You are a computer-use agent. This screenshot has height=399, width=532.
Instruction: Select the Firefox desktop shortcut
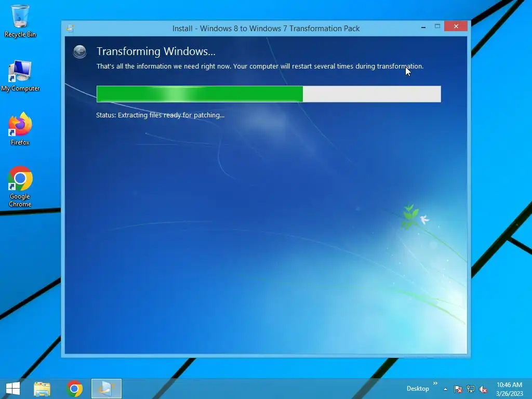click(20, 129)
